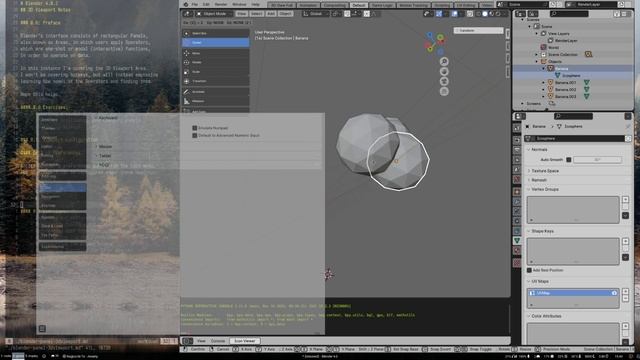This screenshot has width=640, height=360.
Task: Select the Select Box tool
Action: tap(216, 33)
